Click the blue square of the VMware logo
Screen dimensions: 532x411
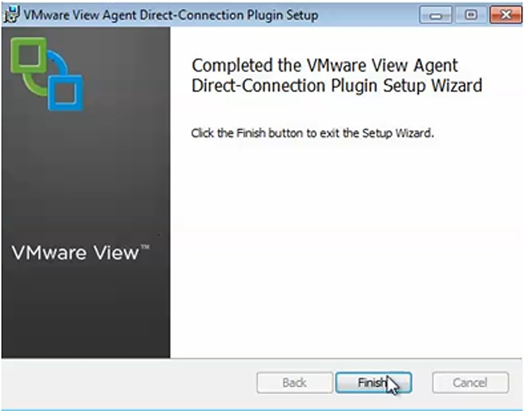66,93
